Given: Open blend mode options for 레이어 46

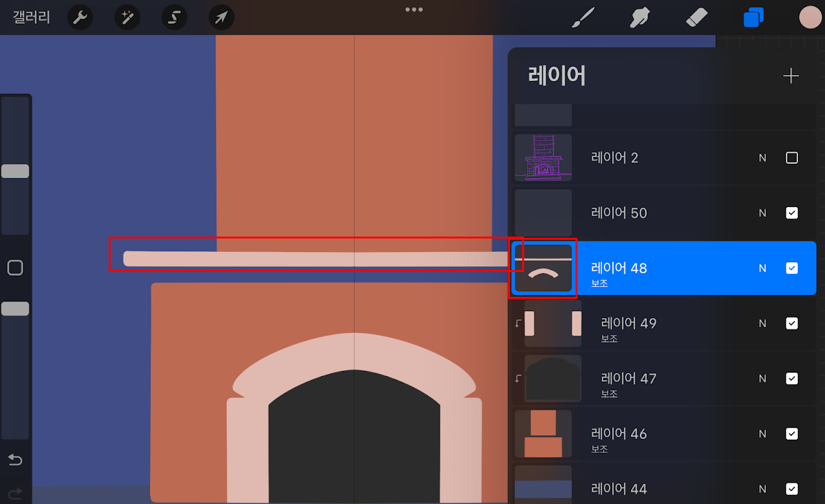Looking at the screenshot, I should 762,434.
